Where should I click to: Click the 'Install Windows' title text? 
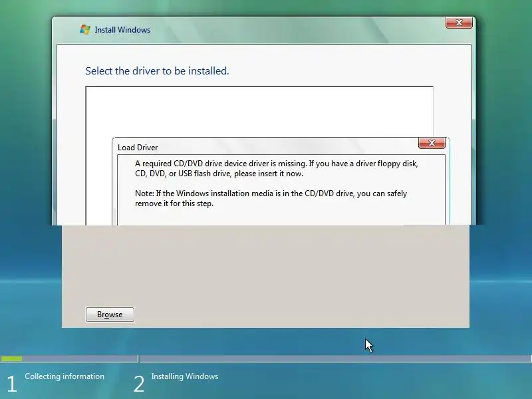click(x=122, y=30)
